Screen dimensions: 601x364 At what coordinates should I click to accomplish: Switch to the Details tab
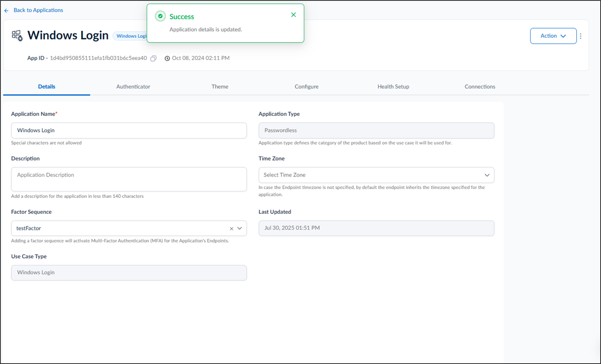coord(47,86)
